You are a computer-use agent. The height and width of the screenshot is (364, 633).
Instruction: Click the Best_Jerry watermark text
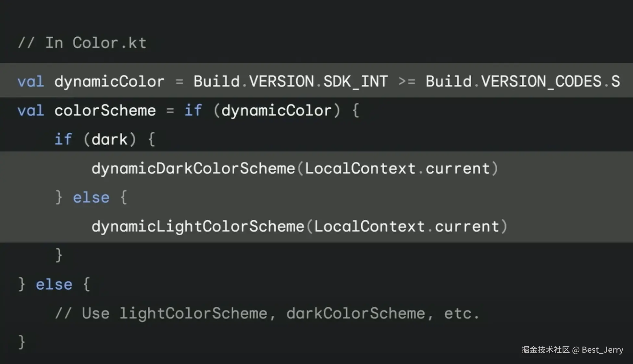point(602,350)
